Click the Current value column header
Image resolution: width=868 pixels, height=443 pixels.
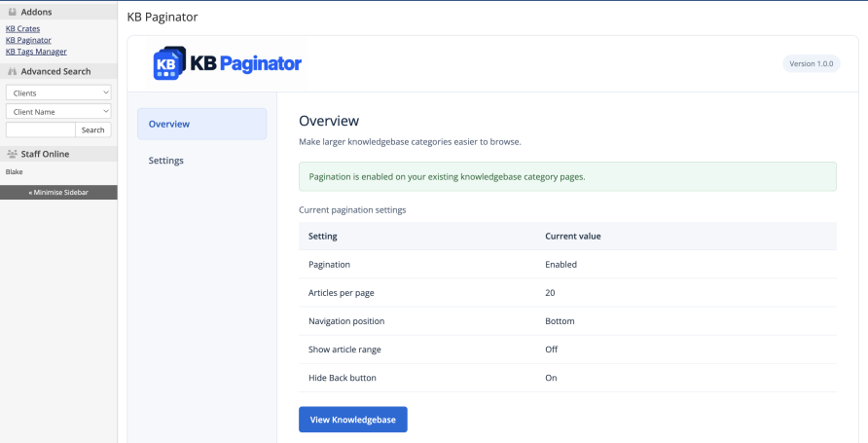(573, 236)
